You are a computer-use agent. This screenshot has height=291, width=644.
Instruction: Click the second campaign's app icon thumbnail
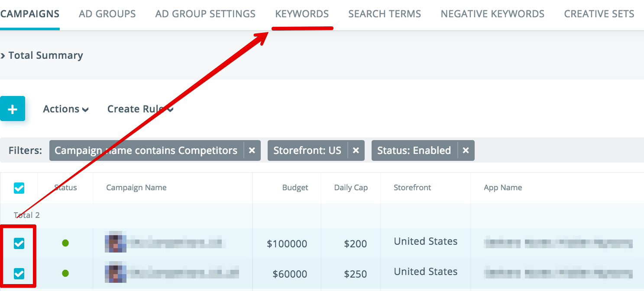(x=115, y=274)
